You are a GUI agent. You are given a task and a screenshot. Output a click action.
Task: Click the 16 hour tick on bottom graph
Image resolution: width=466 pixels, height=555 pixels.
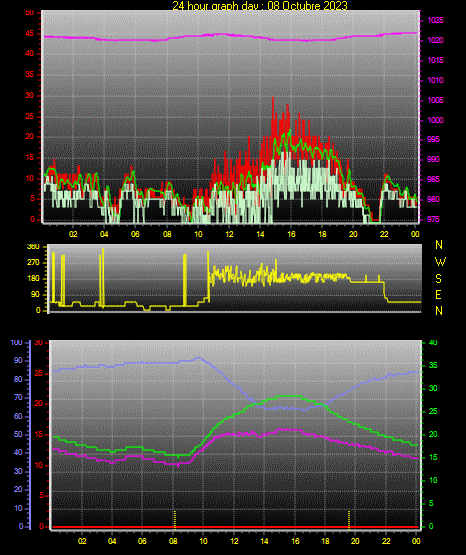[x=295, y=541]
